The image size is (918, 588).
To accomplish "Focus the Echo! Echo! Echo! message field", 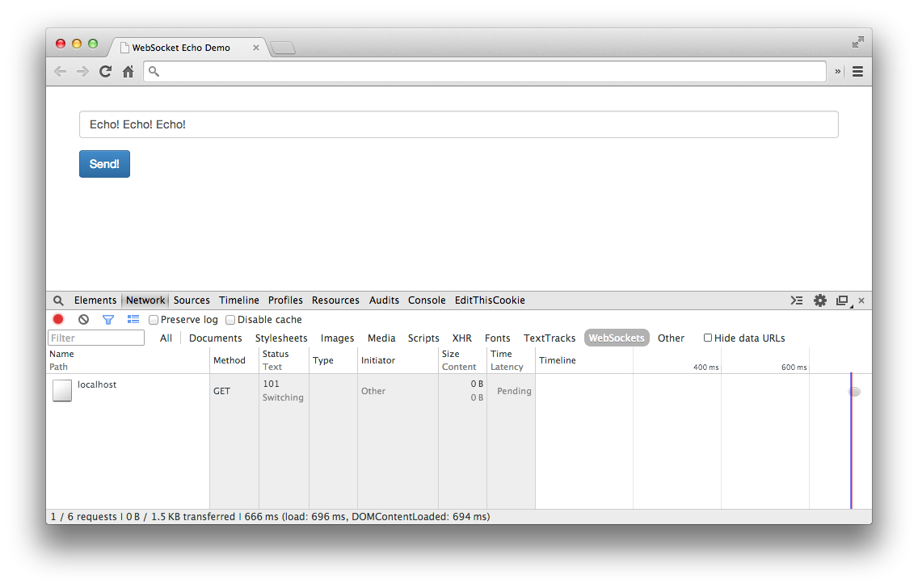I will (x=458, y=124).
